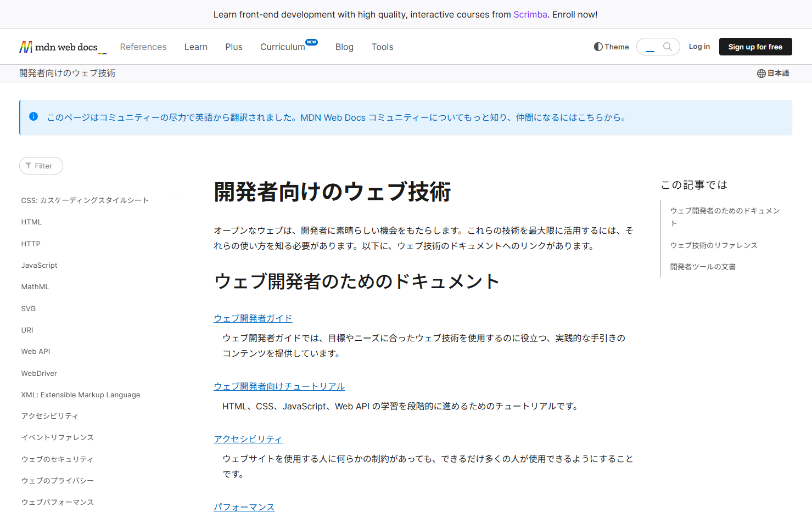
Task: Open the References menu
Action: coord(143,47)
